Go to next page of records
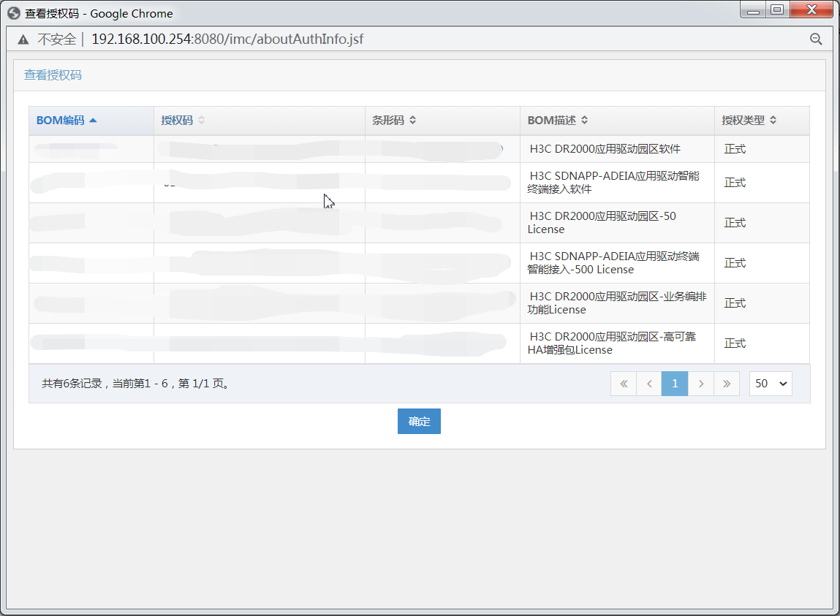 coord(700,384)
